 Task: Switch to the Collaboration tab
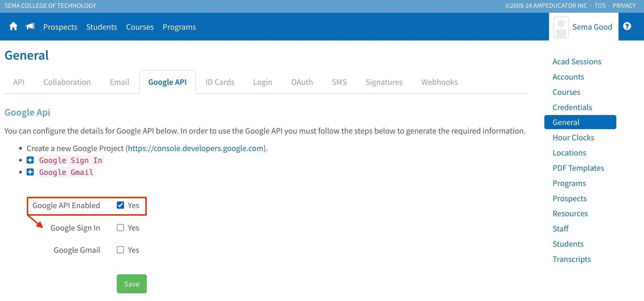coord(67,82)
